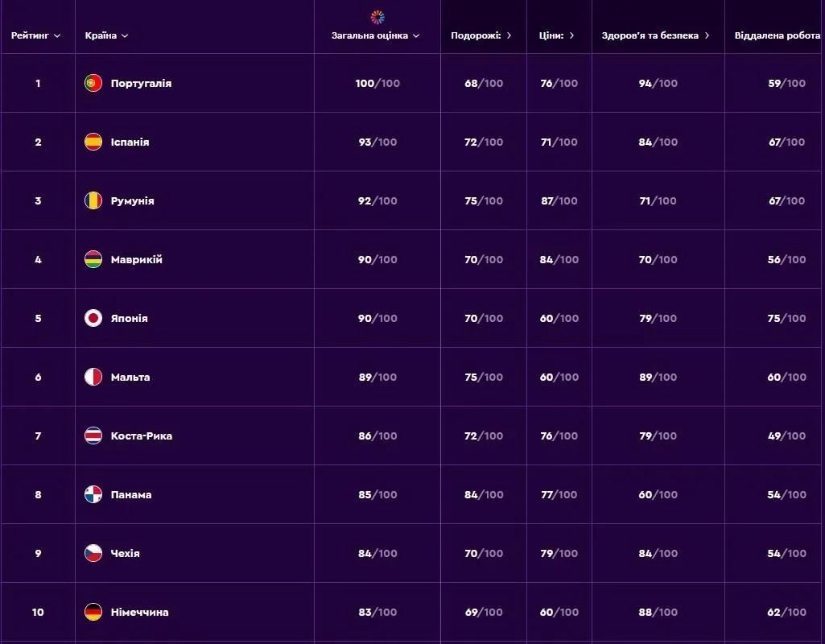Click the Mauritius flag icon
Screen dimensions: 825x644
(93, 259)
